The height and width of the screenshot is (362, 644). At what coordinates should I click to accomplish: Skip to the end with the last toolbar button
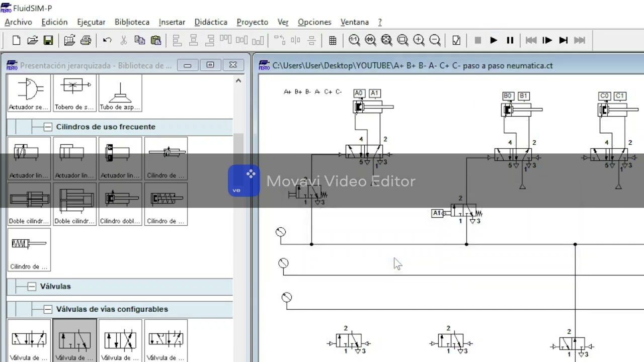tap(580, 40)
